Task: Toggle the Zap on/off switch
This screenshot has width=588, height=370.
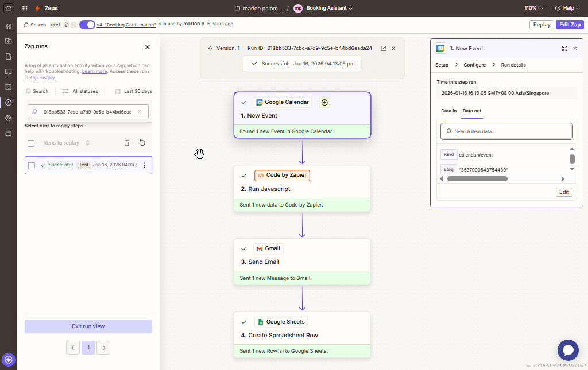Action: click(87, 25)
